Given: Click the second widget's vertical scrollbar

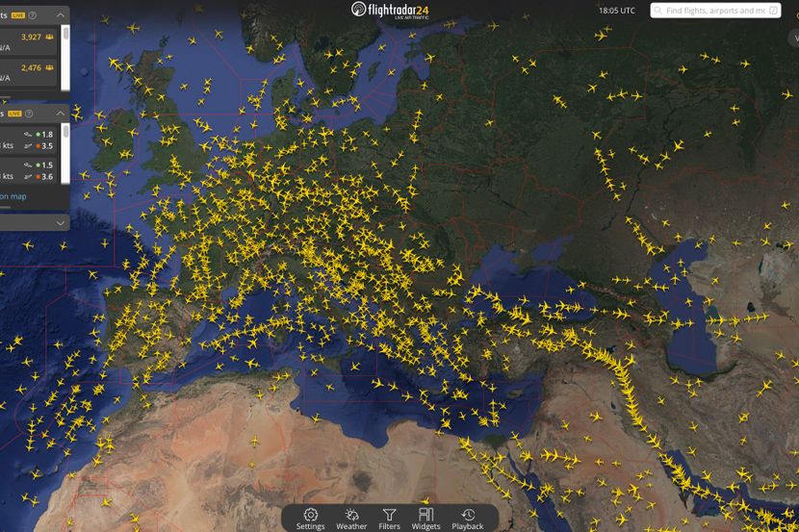Looking at the screenshot, I should coord(66,135).
